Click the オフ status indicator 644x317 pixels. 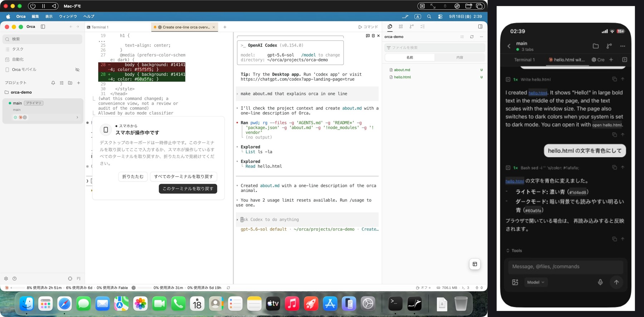click(423, 288)
